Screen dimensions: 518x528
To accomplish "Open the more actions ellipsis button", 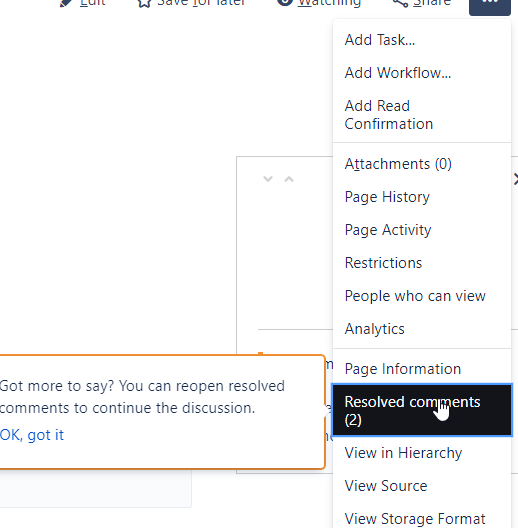I will click(490, 6).
